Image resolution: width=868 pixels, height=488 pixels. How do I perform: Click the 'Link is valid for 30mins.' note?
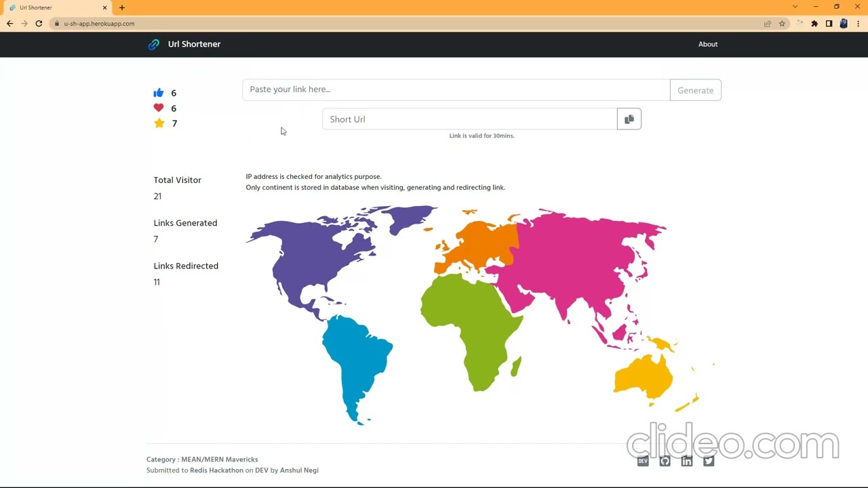[482, 136]
